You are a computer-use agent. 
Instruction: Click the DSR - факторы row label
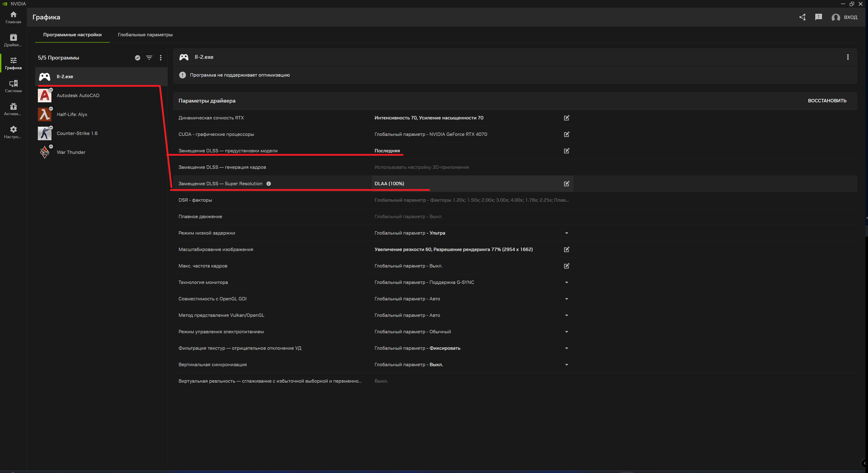[x=195, y=200]
